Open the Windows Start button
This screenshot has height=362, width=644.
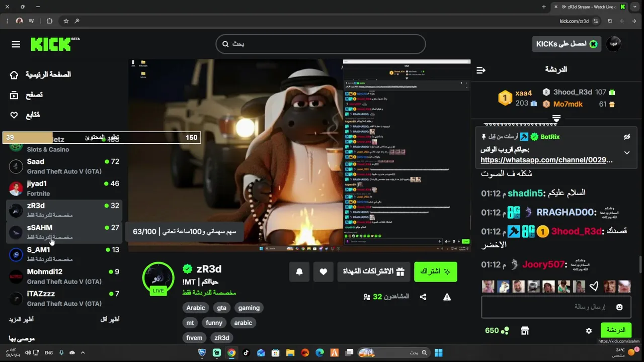[438, 352]
